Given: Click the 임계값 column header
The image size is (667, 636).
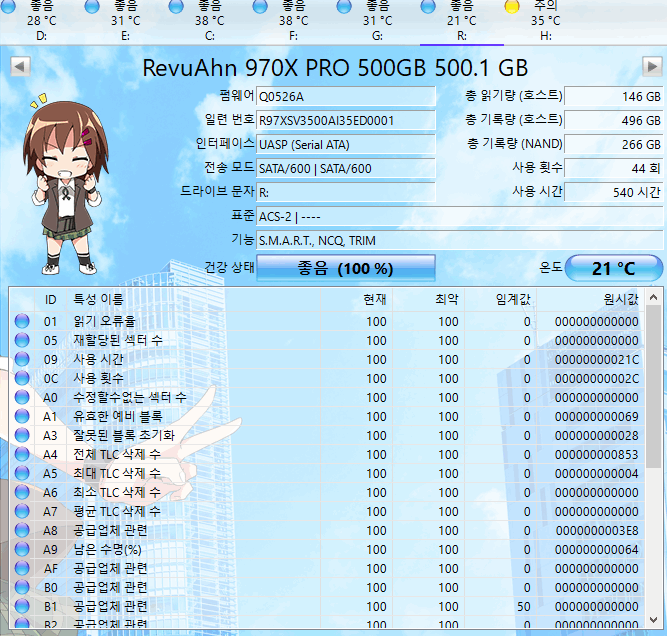Looking at the screenshot, I should click(501, 299).
